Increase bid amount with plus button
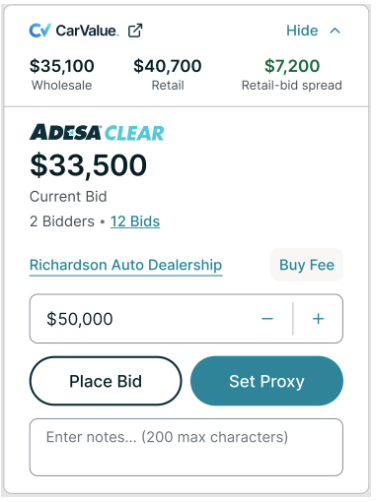The width and height of the screenshot is (376, 502). [318, 319]
